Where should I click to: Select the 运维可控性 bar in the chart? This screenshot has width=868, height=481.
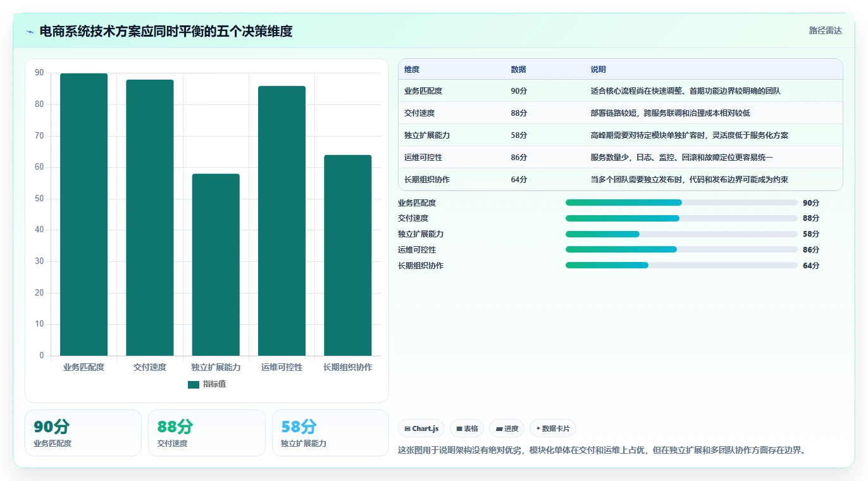[282, 221]
